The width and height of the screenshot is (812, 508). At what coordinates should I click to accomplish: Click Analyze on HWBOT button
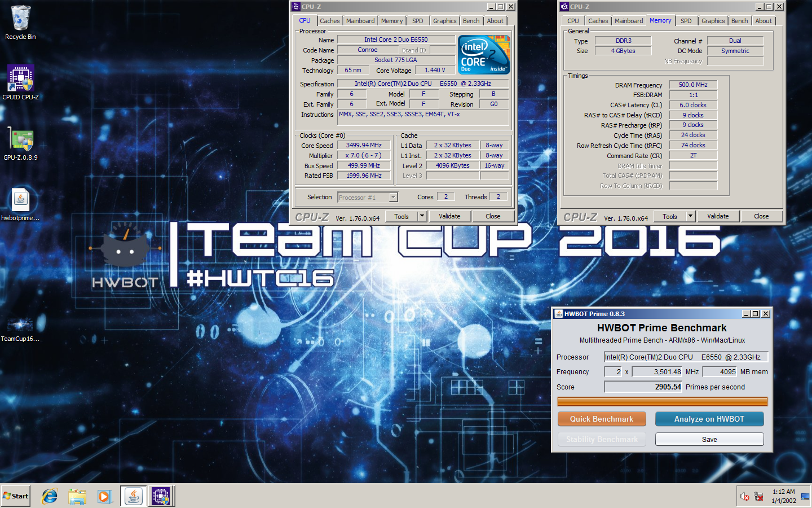click(709, 419)
